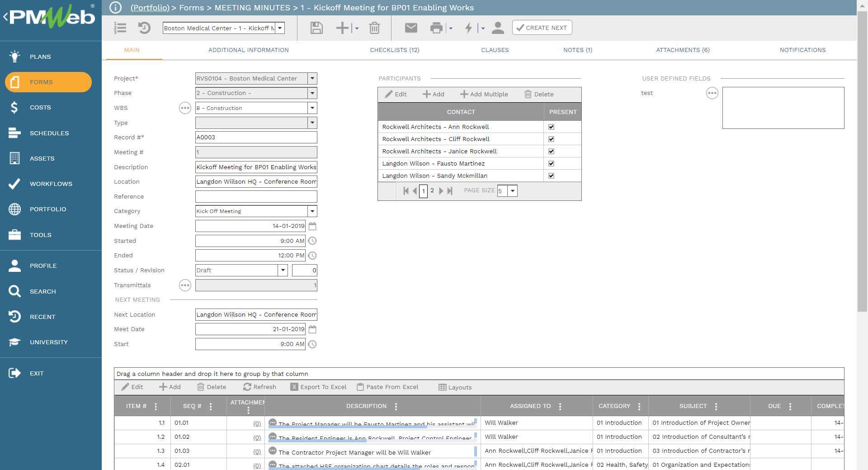Open the Attachments (6) tab

click(683, 50)
